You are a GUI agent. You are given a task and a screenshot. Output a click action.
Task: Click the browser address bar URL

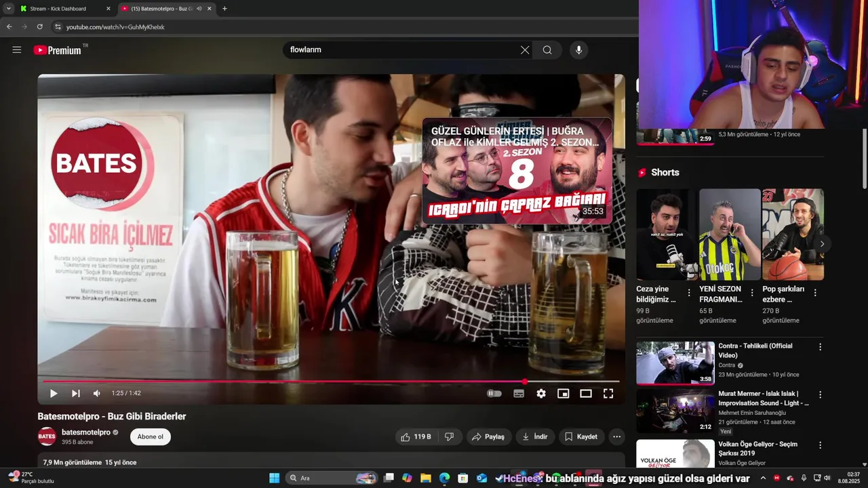click(115, 27)
